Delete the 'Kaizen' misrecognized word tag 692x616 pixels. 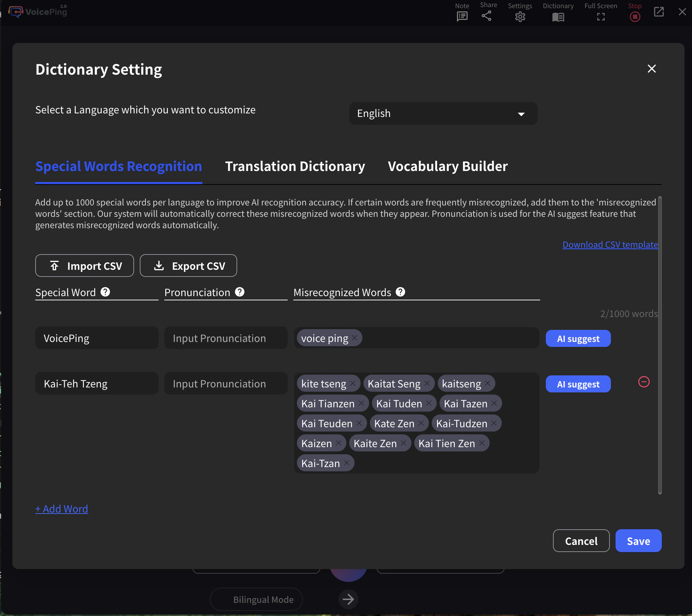338,443
